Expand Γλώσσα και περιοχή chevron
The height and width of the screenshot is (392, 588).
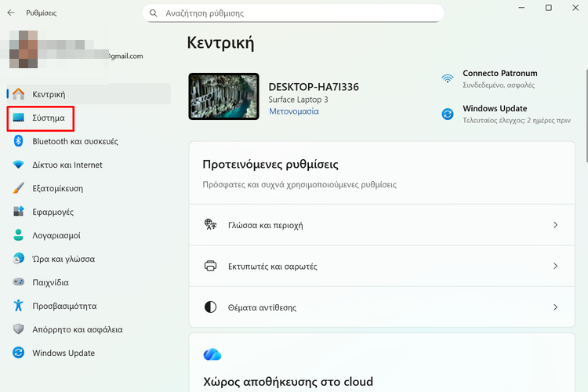pyautogui.click(x=555, y=225)
